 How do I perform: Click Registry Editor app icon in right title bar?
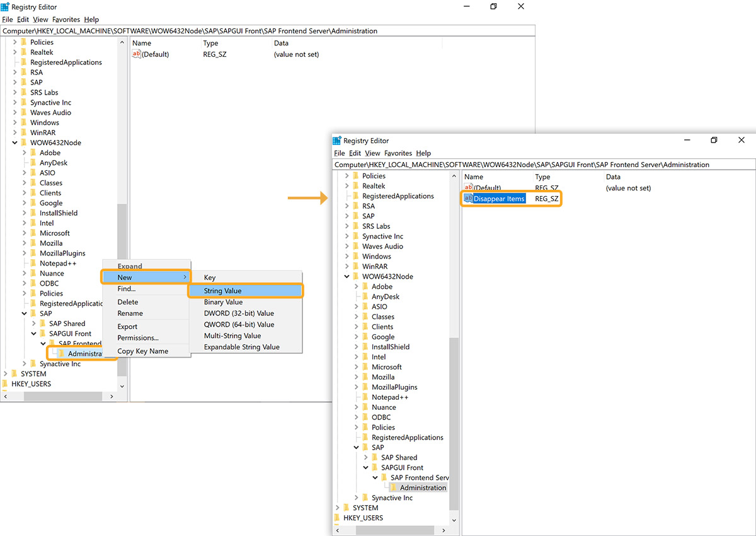[x=337, y=141]
